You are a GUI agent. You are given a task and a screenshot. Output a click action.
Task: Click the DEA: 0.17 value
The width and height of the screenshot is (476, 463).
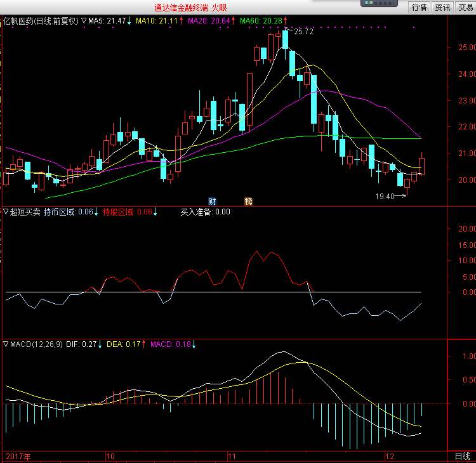[124, 344]
